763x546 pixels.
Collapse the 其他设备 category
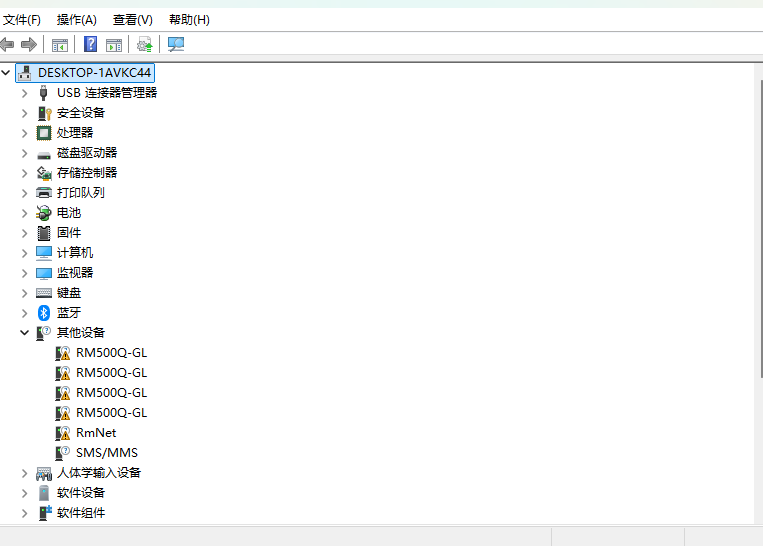tap(25, 333)
